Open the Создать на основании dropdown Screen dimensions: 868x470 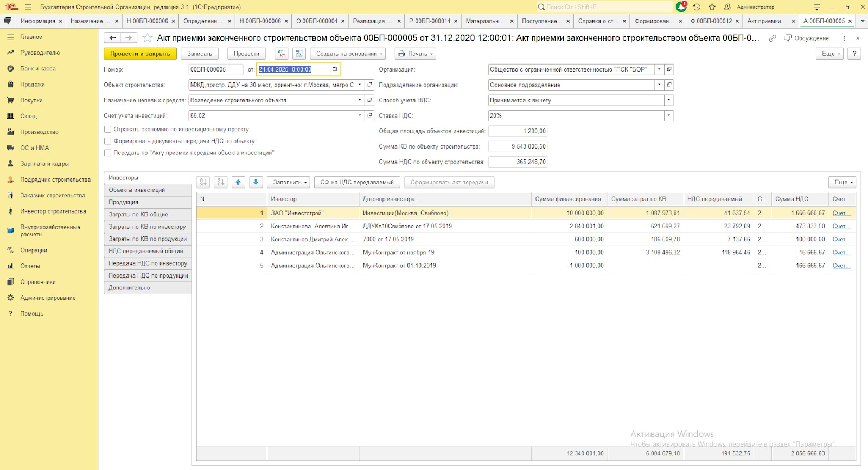coord(348,54)
